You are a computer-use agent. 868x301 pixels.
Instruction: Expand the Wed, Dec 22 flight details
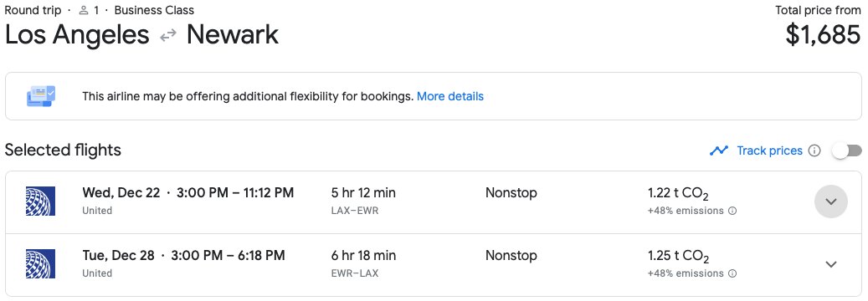pos(831,202)
